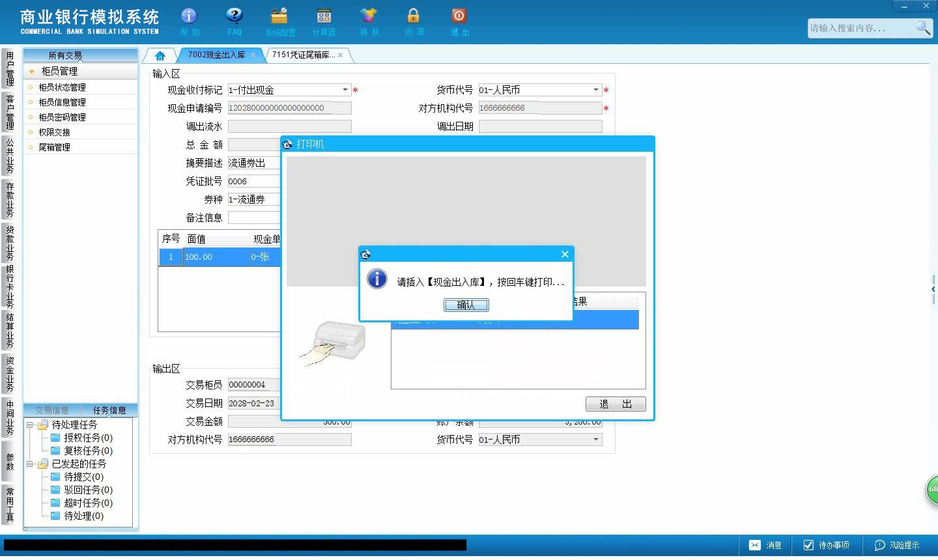Collapse the 柜员管理 menu section
This screenshot has height=560, width=938.
(31, 71)
